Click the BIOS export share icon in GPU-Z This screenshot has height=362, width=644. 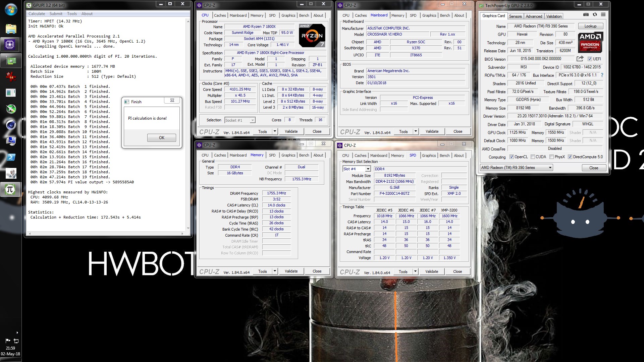point(580,59)
